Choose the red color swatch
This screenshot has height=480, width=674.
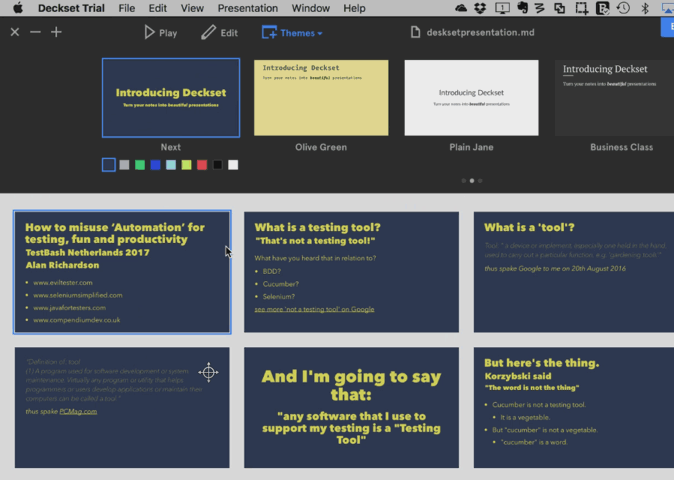tap(202, 165)
